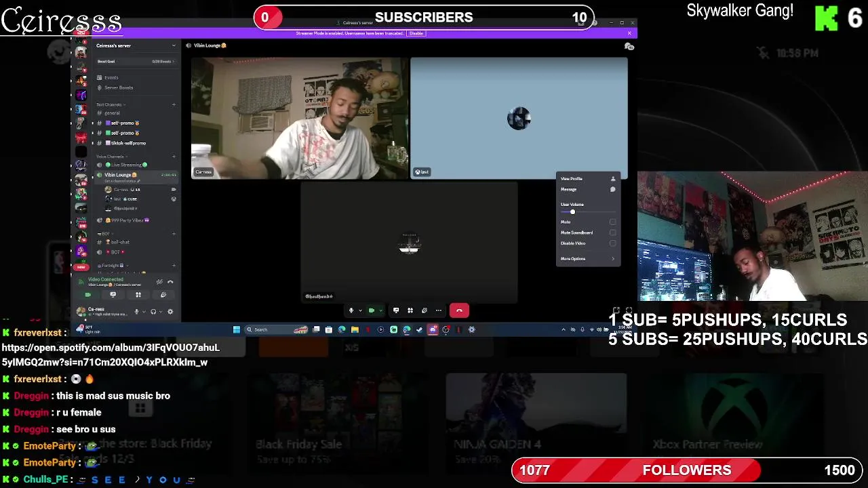The width and height of the screenshot is (868, 488).
Task: Show hidden system tray icons arrow
Action: pyautogui.click(x=564, y=329)
